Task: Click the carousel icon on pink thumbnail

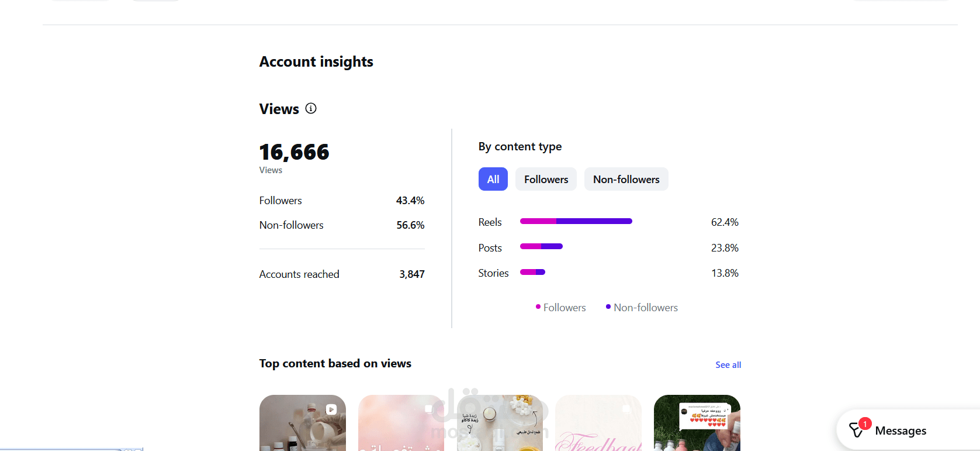Action: click(x=430, y=409)
